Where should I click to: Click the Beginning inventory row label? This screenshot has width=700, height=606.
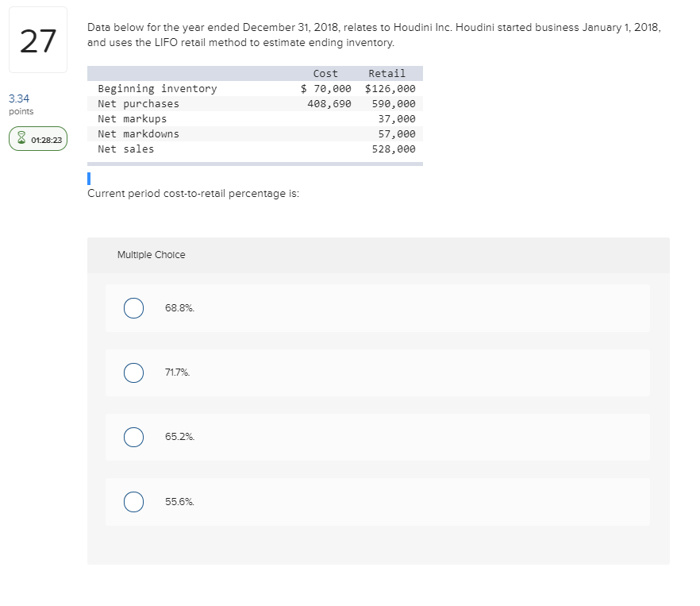[157, 89]
